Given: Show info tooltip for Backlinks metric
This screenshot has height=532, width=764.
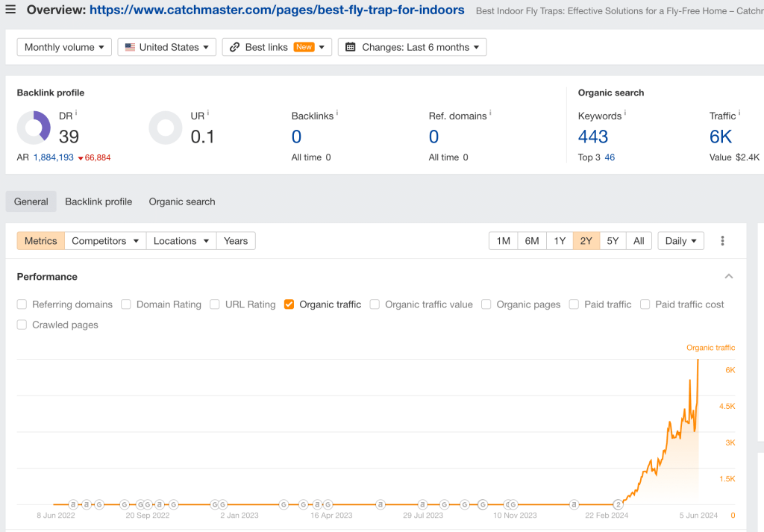Looking at the screenshot, I should tap(337, 113).
